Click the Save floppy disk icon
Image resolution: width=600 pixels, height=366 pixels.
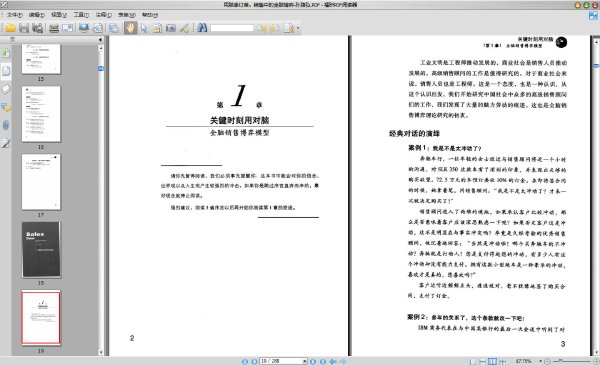24,28
